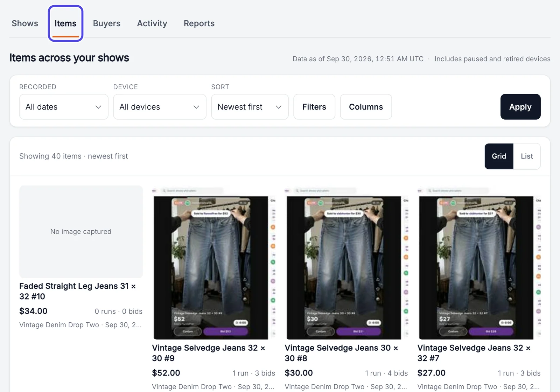Image resolution: width=560 pixels, height=392 pixels.
Task: Click '0 runs · 0 bids' text
Action: (x=119, y=311)
